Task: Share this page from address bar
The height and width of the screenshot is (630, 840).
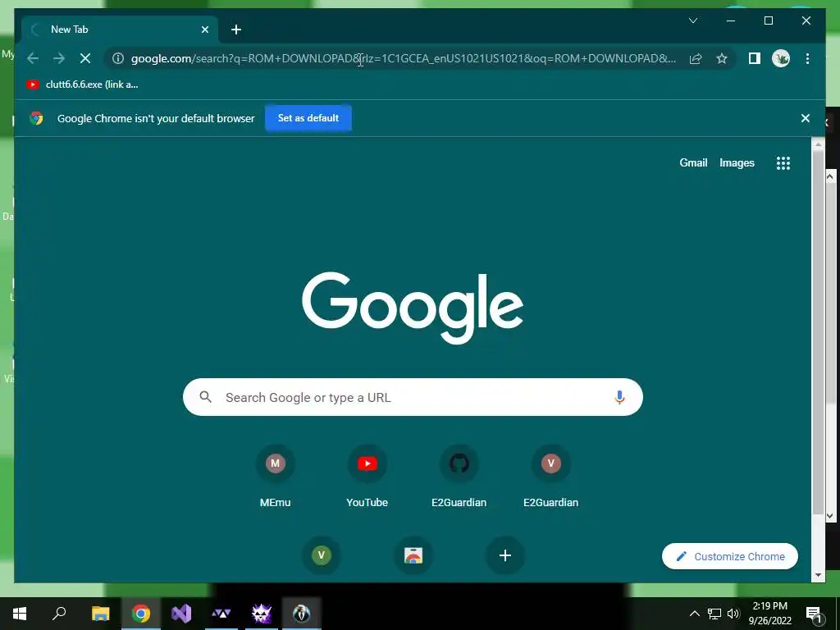Action: pyautogui.click(x=696, y=58)
